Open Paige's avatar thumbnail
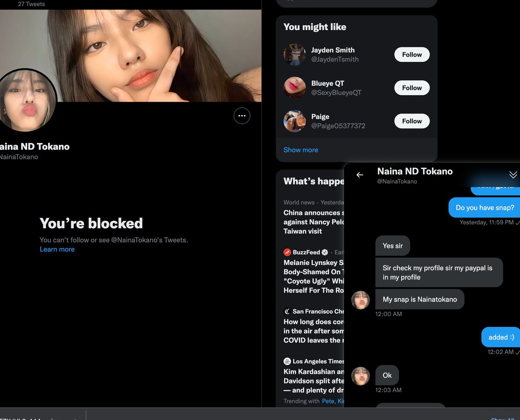Viewport: 520px width, 420px height. tap(295, 121)
